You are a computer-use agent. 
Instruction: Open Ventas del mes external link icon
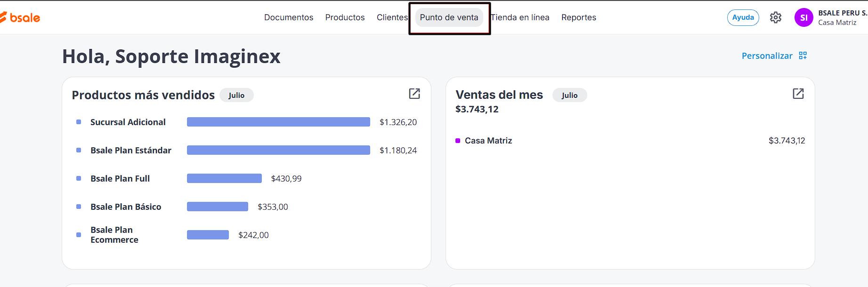[x=798, y=94]
